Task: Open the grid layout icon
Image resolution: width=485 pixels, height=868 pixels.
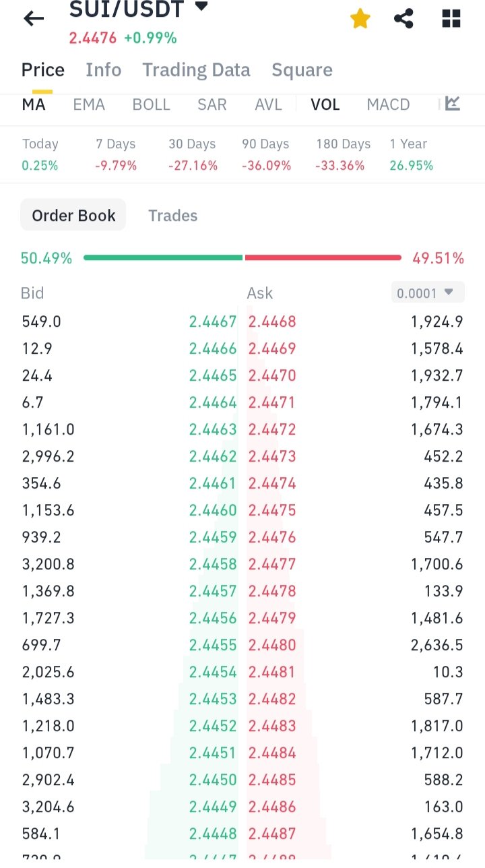Action: (x=451, y=19)
